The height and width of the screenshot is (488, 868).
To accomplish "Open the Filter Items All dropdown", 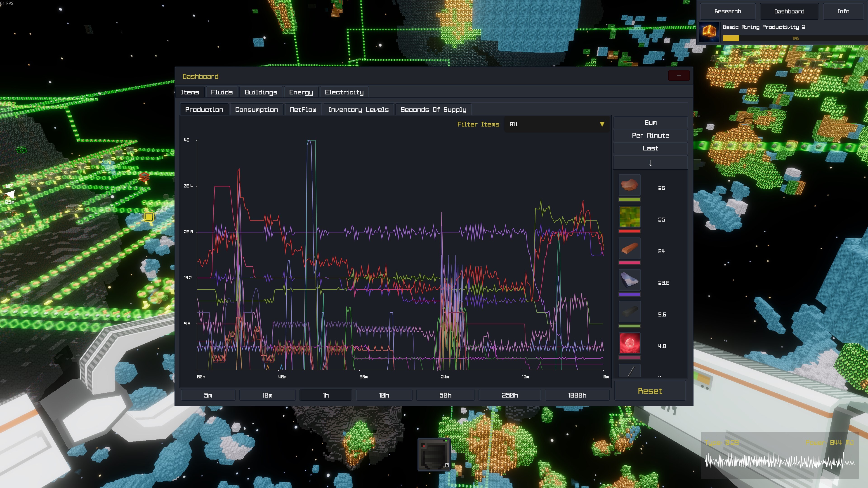I will (x=556, y=124).
